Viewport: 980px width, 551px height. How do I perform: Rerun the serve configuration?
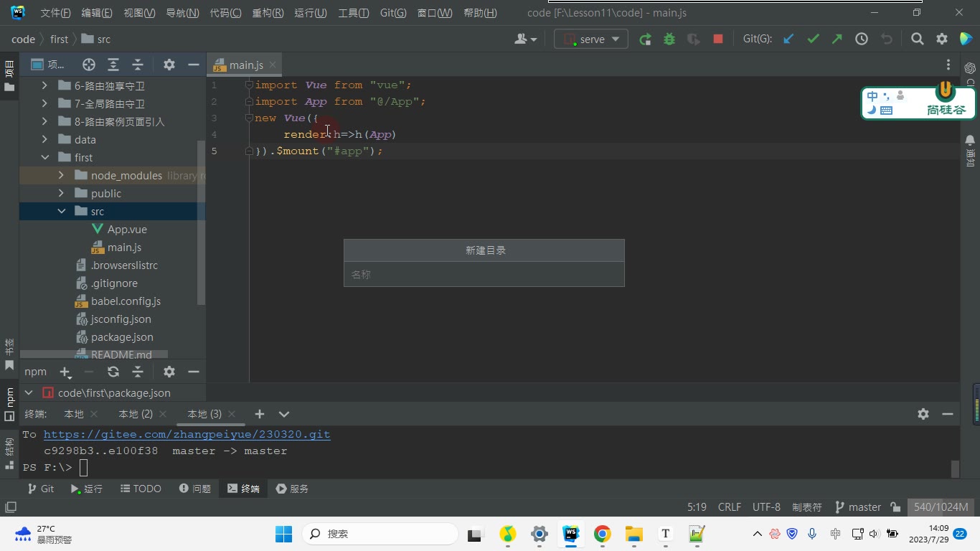tap(645, 39)
